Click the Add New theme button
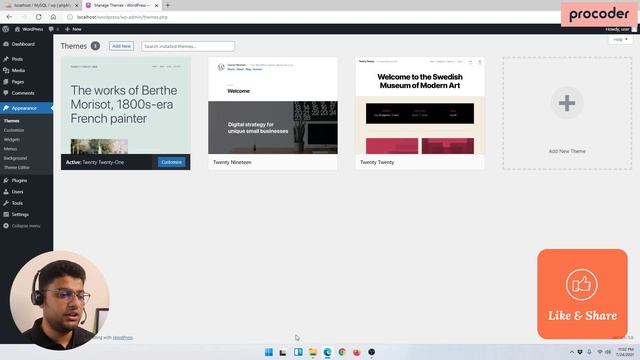Viewport: 640px width, 360px height. tap(121, 46)
